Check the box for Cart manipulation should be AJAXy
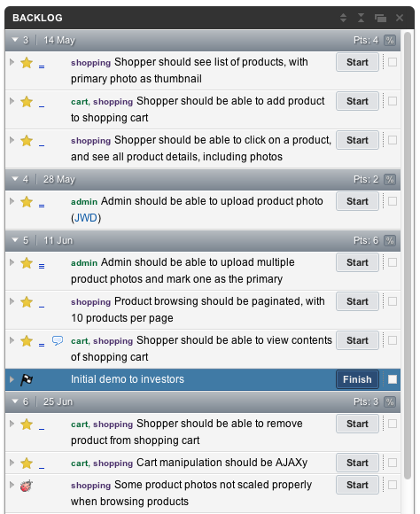Screen dimensions: 420x514 pos(393,463)
